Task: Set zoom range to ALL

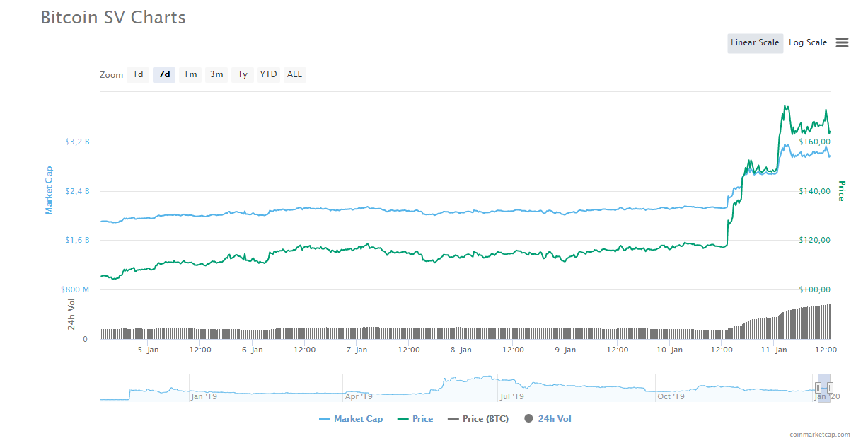Action: click(x=294, y=74)
